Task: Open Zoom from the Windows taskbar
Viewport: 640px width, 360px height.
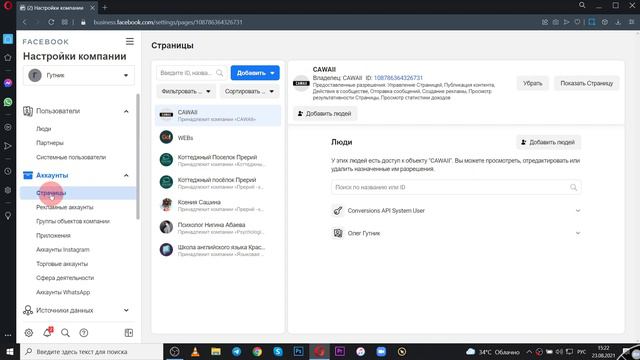Action: coord(381,351)
